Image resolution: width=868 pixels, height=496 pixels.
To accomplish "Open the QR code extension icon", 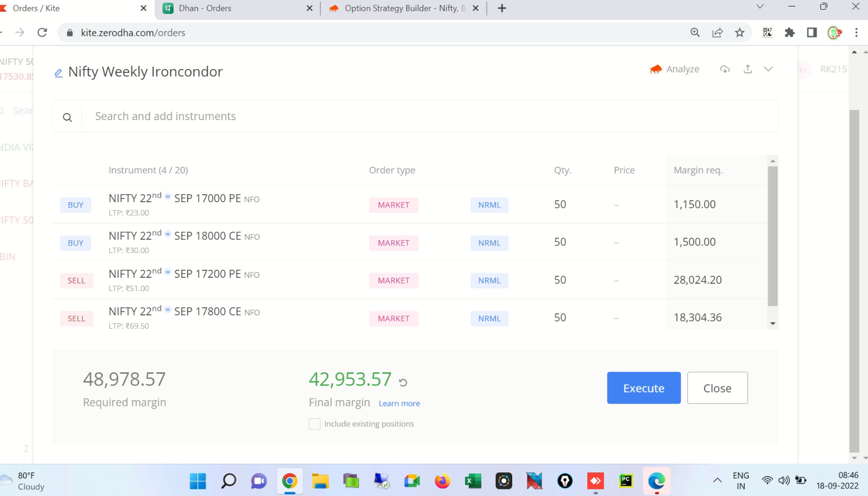I will [767, 33].
